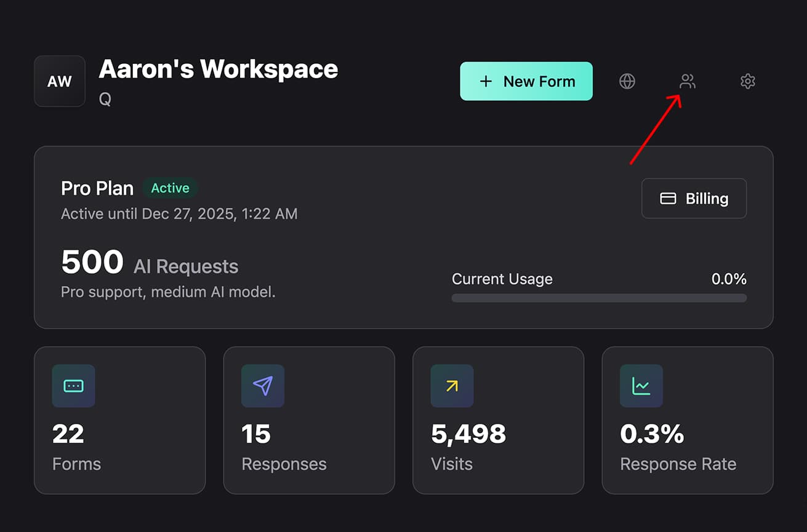Click the Active badge next to Pro Plan
The image size is (807, 532).
pos(170,188)
